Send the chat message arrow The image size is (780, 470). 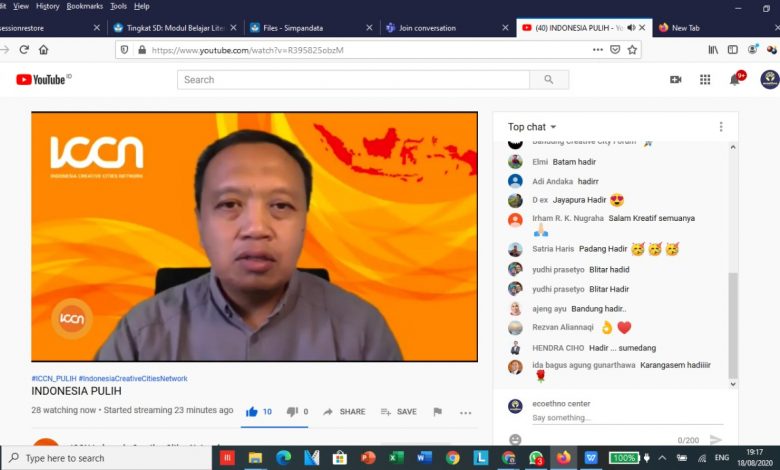pyautogui.click(x=716, y=440)
